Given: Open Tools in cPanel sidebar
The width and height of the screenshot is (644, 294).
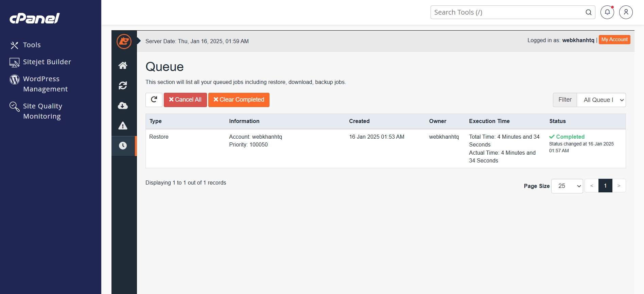Looking at the screenshot, I should pyautogui.click(x=32, y=45).
